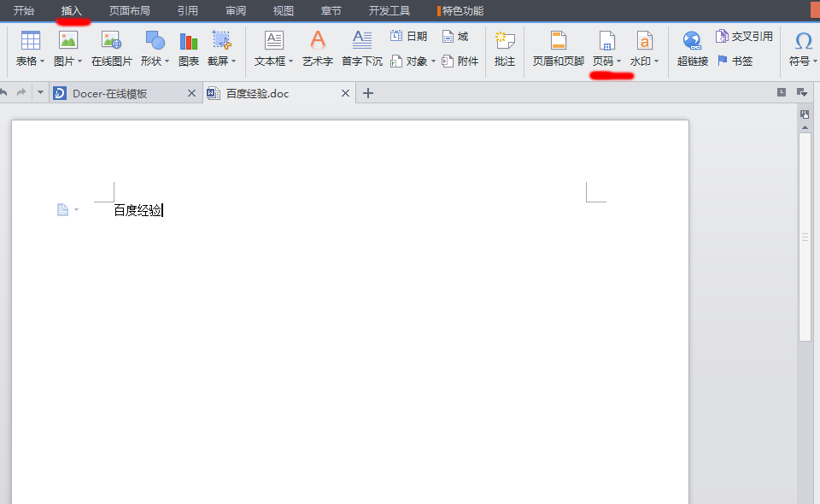Expand the 符号 dropdown arrow
820x504 pixels.
(815, 62)
